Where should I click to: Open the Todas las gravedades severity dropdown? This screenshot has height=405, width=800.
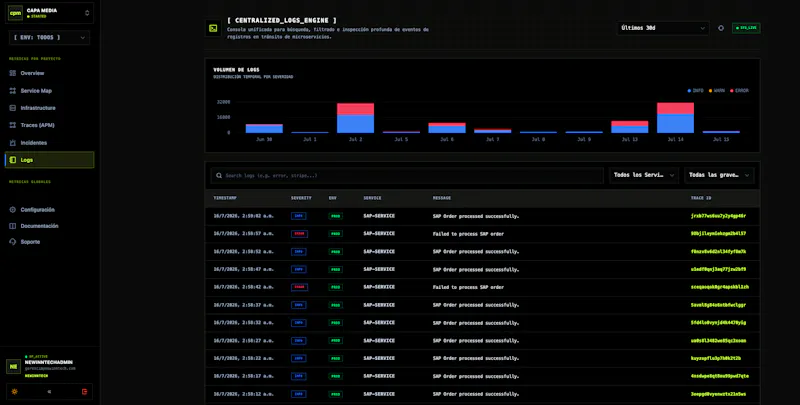[719, 175]
